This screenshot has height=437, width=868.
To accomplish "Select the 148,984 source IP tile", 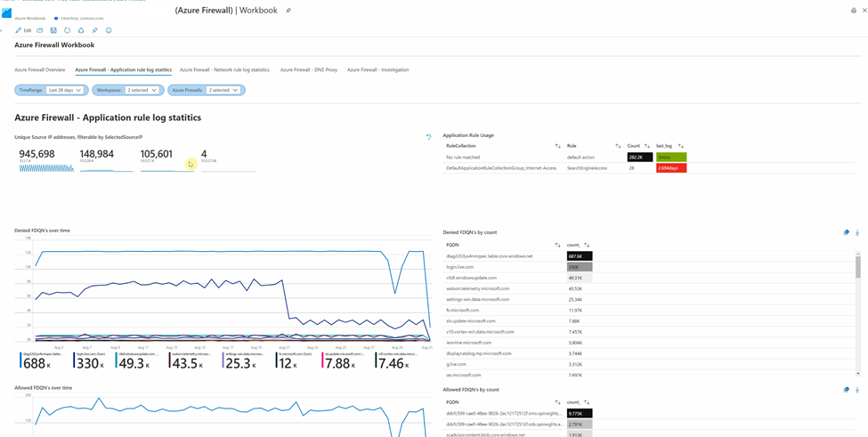I will coord(107,160).
